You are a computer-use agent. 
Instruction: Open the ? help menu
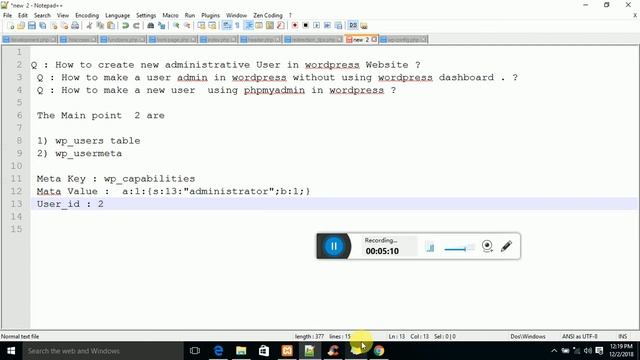pyautogui.click(x=290, y=15)
